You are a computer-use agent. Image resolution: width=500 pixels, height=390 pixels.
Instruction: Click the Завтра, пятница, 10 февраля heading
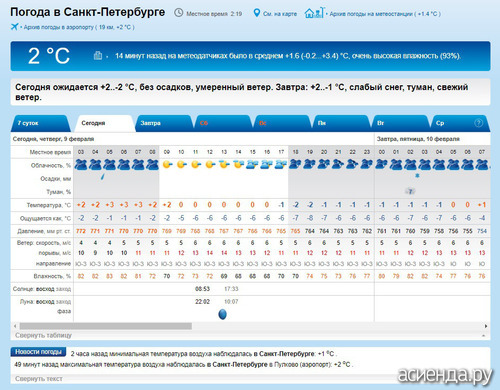click(x=418, y=139)
